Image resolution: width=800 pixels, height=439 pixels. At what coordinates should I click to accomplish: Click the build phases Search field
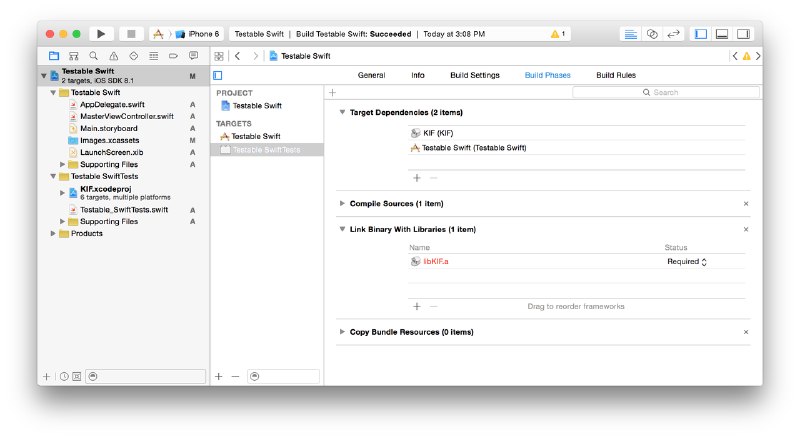(666, 92)
